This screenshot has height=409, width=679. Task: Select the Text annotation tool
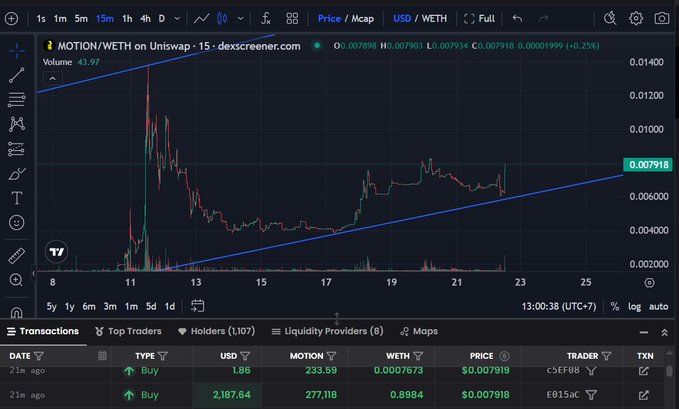click(x=17, y=198)
